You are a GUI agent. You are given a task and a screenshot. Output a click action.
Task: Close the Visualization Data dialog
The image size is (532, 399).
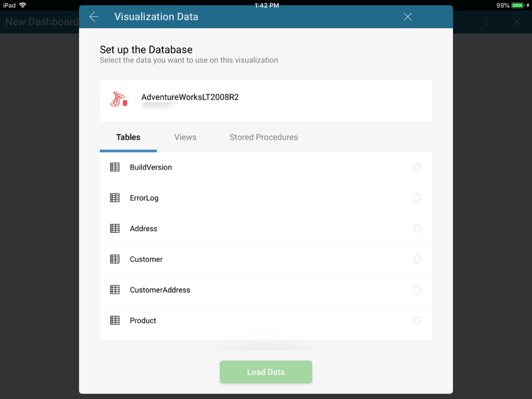(x=407, y=17)
